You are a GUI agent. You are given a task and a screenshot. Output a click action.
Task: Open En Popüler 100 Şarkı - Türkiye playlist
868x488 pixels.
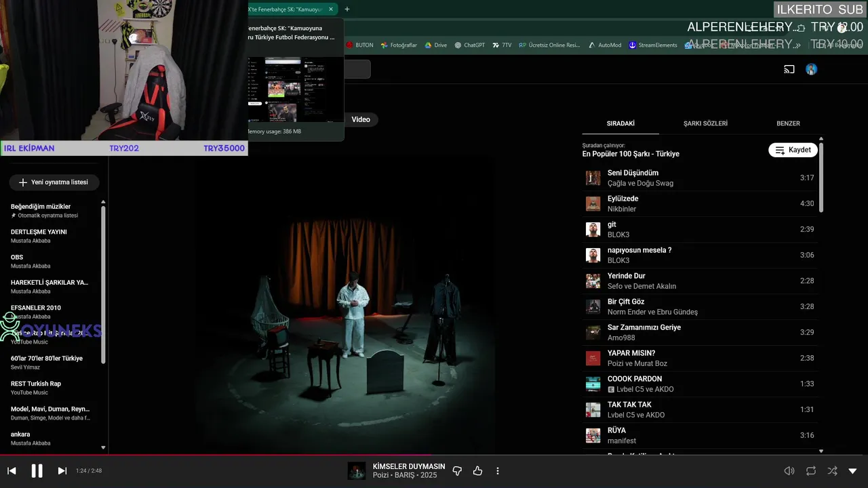pyautogui.click(x=631, y=154)
